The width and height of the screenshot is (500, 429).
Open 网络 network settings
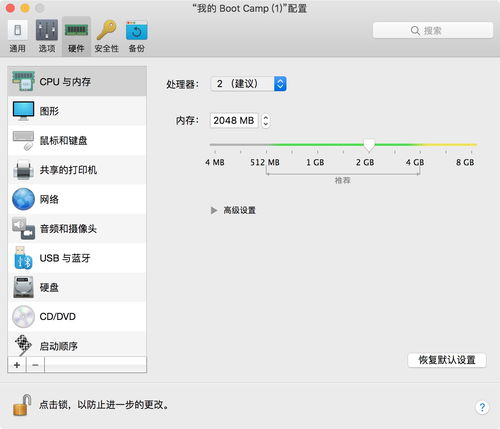point(77,199)
